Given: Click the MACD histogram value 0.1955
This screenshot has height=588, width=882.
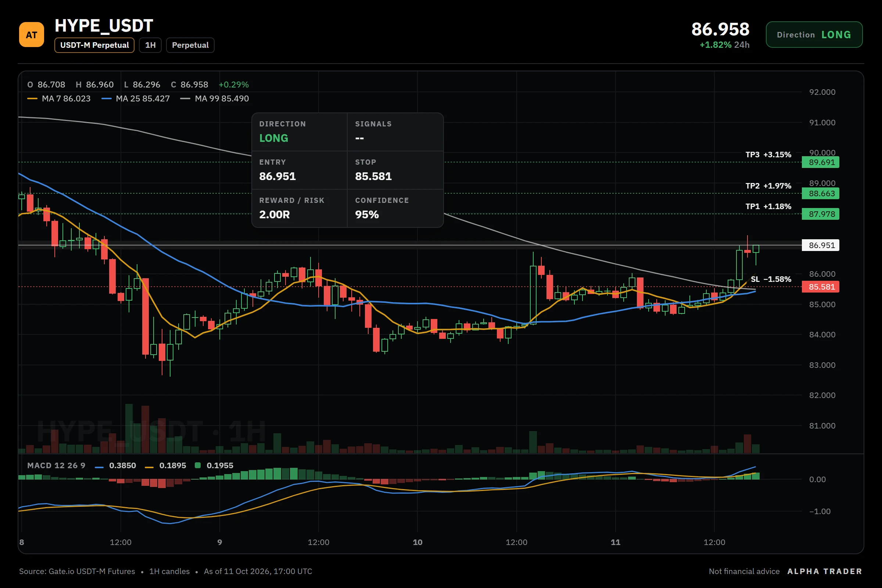Looking at the screenshot, I should pos(220,465).
